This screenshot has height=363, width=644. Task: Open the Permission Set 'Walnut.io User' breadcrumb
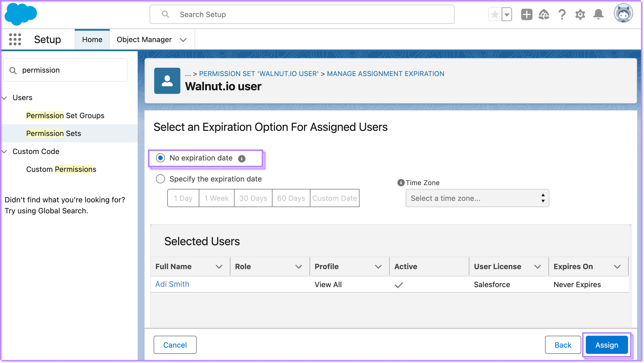[x=259, y=74]
